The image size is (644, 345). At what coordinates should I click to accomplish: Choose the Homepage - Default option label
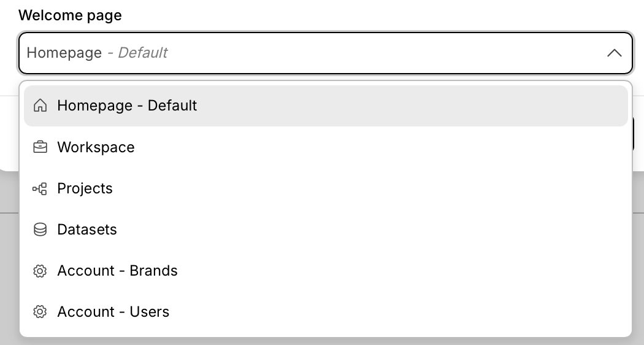(x=127, y=106)
